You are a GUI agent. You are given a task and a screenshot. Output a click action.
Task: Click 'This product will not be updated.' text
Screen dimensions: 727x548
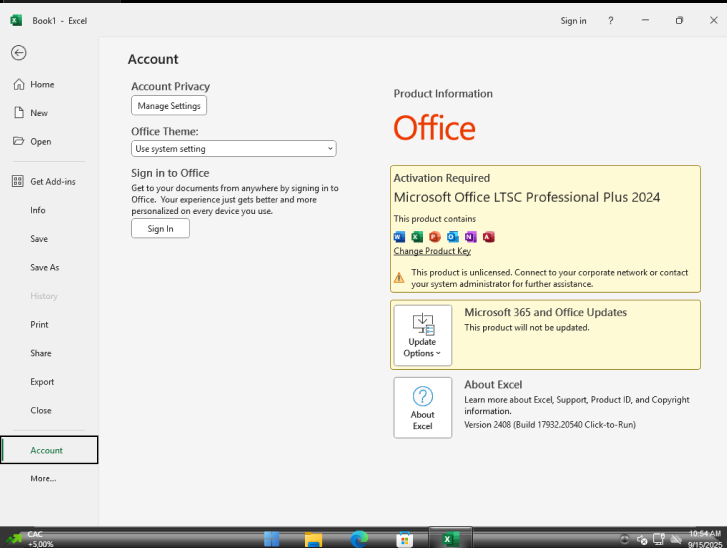pyautogui.click(x=527, y=328)
